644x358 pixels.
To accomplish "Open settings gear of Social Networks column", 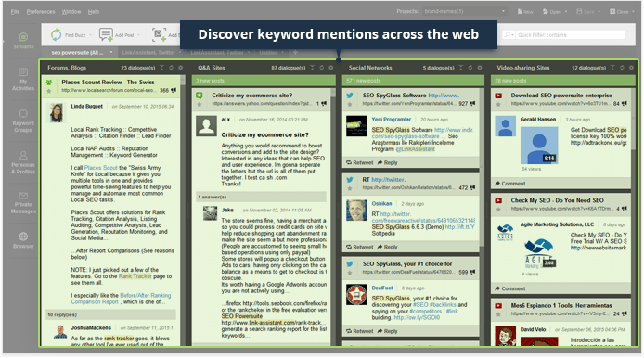I will (480, 68).
